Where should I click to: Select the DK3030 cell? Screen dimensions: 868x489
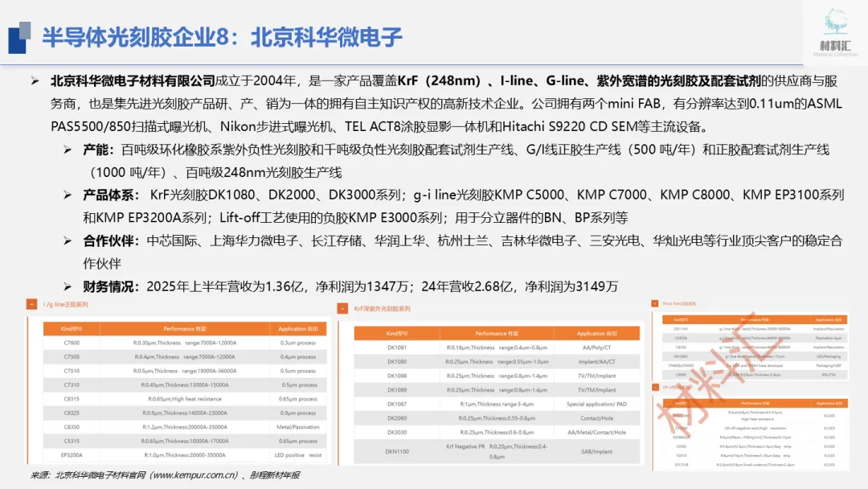397,433
